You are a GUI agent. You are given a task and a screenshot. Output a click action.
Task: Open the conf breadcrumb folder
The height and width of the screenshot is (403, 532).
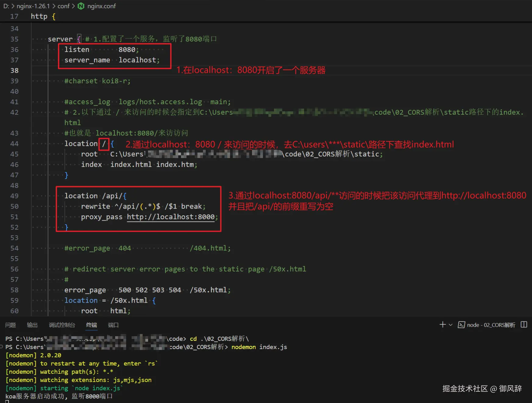pos(63,6)
